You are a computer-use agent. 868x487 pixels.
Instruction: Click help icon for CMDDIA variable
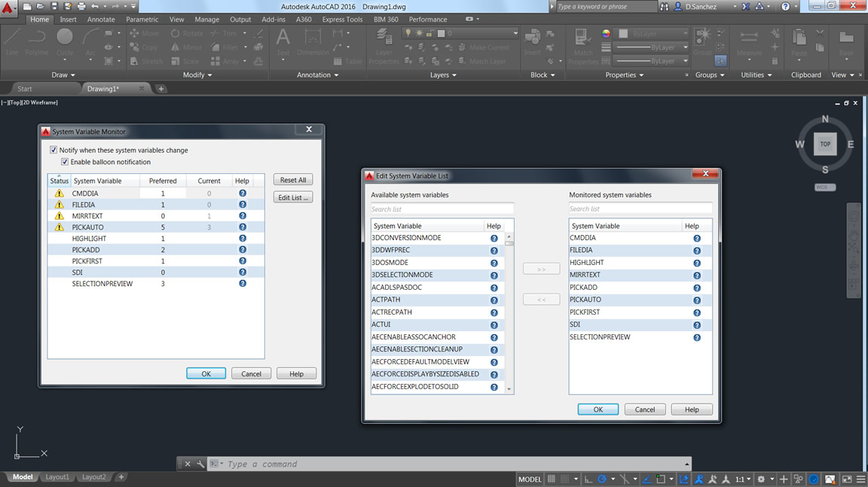pyautogui.click(x=243, y=193)
